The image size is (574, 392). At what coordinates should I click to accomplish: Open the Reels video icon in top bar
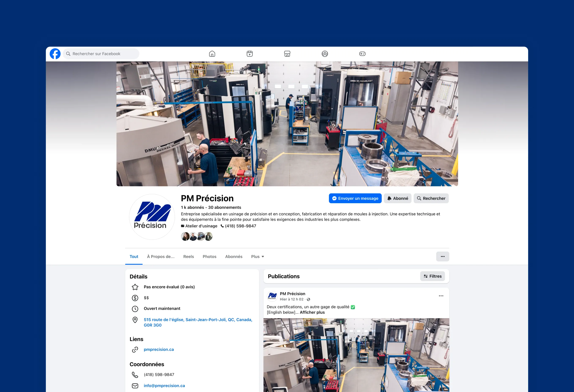click(250, 54)
